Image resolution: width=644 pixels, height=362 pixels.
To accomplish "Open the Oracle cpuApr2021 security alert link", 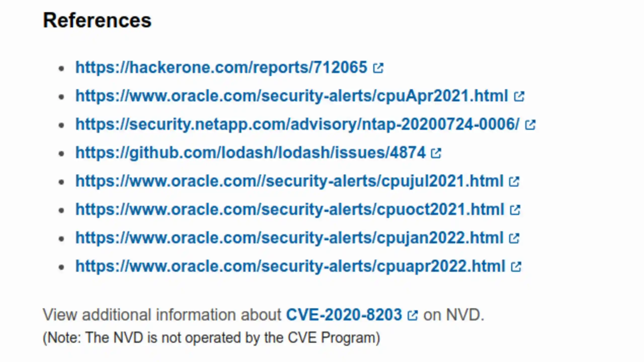I will click(x=292, y=96).
